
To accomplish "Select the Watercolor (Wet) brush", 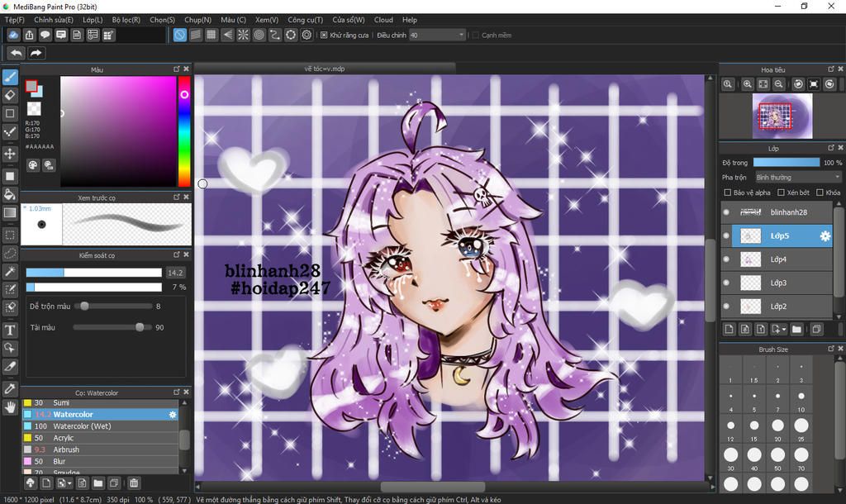I will pos(100,426).
